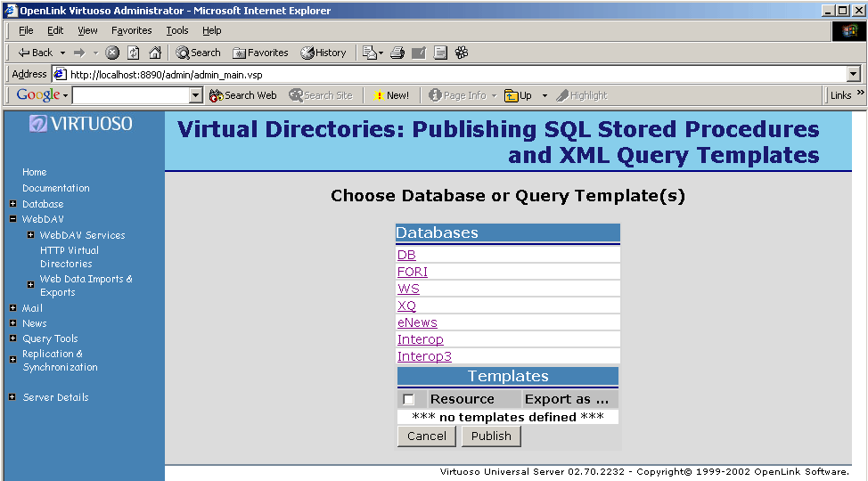Open the eNews database link

417,322
